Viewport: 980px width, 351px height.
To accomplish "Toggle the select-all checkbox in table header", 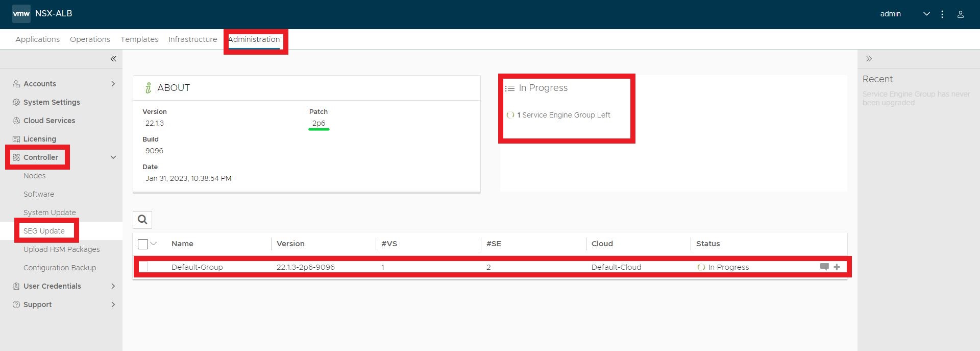I will tap(143, 244).
